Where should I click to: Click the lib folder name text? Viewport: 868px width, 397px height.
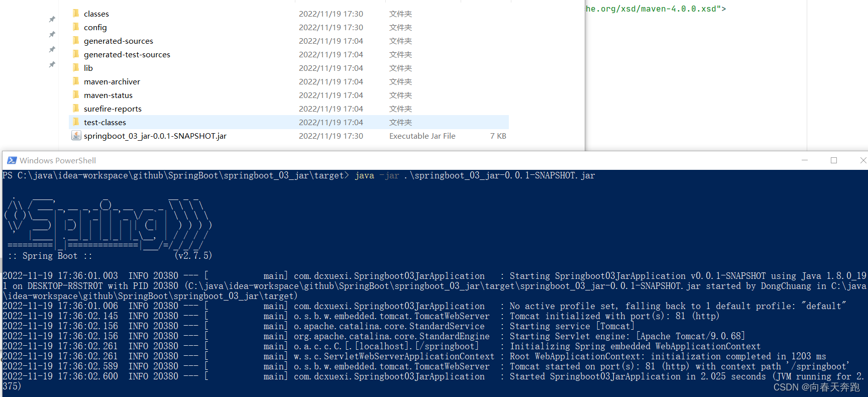(x=88, y=68)
